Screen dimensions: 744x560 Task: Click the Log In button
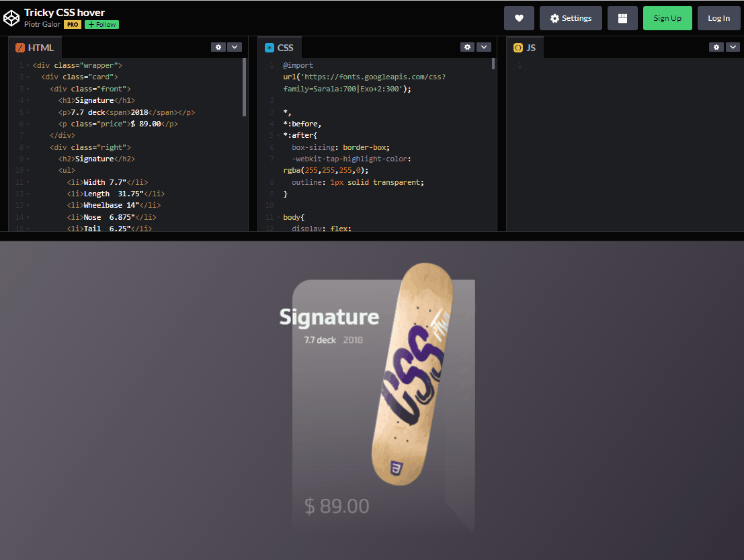(719, 18)
